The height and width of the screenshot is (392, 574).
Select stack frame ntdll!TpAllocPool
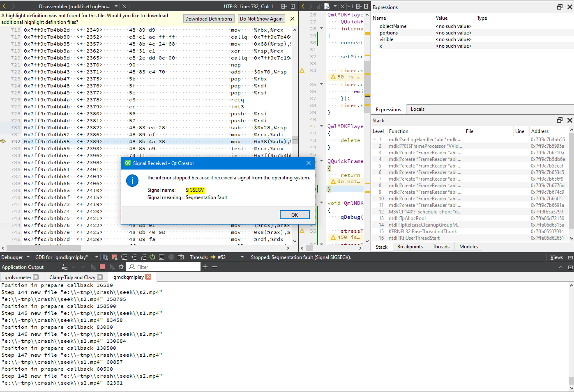coord(470,218)
